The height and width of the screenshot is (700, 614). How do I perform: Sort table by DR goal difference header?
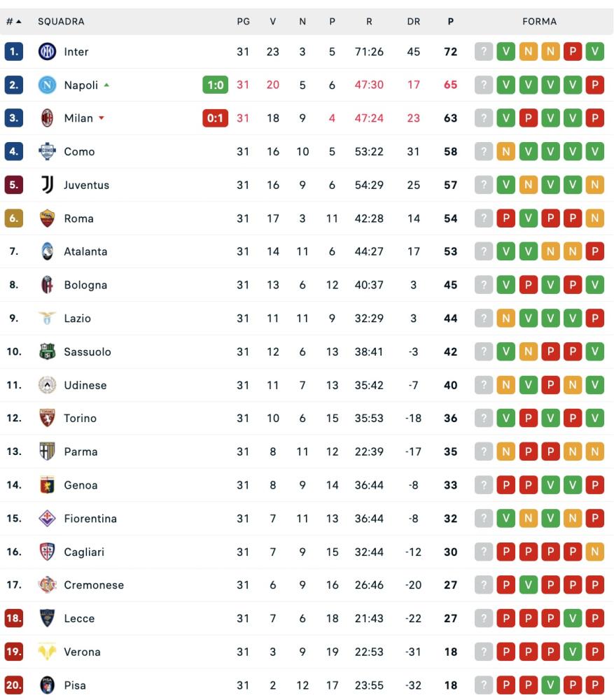414,22
